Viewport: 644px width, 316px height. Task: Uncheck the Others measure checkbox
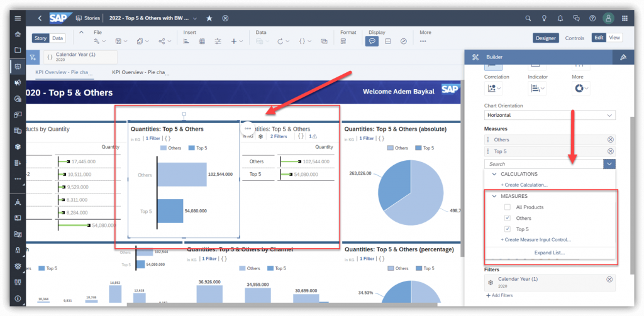click(x=508, y=218)
